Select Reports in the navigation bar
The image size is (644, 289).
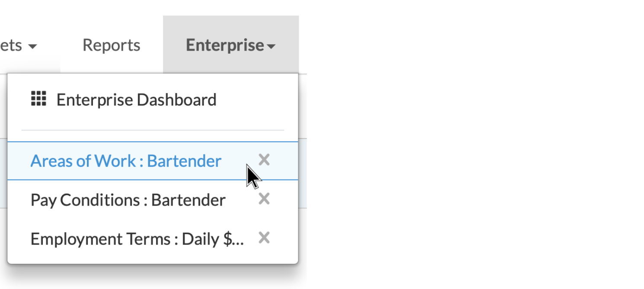pyautogui.click(x=111, y=45)
